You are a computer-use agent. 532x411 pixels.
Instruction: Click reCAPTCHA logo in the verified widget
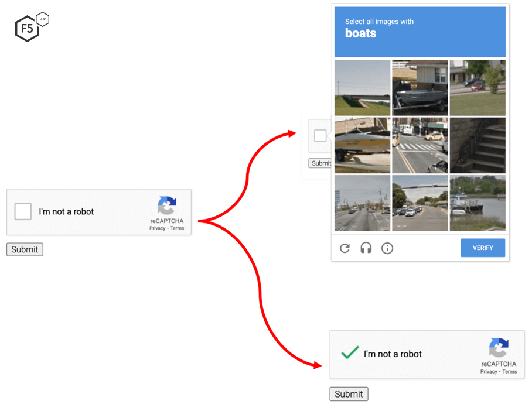coord(499,348)
